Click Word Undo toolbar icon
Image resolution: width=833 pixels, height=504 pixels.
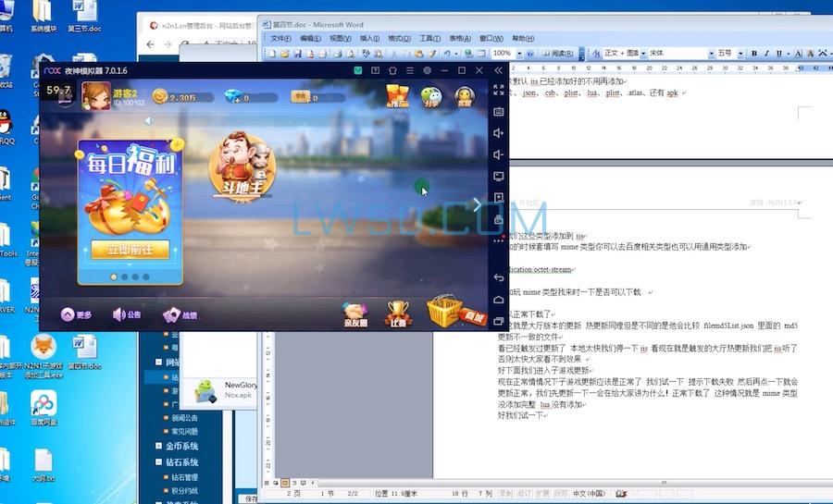[447, 54]
